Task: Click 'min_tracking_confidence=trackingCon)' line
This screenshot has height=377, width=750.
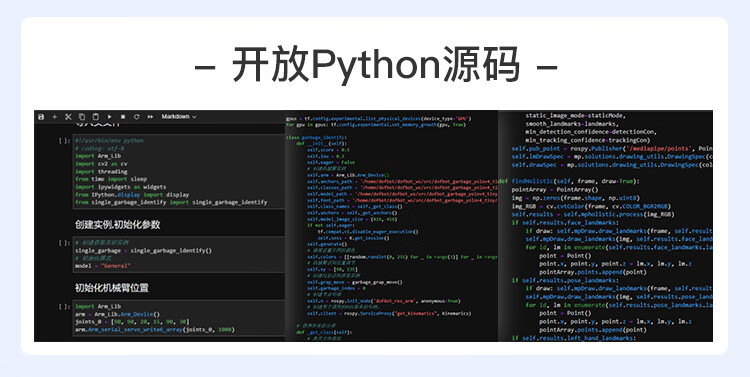Action: [x=587, y=140]
